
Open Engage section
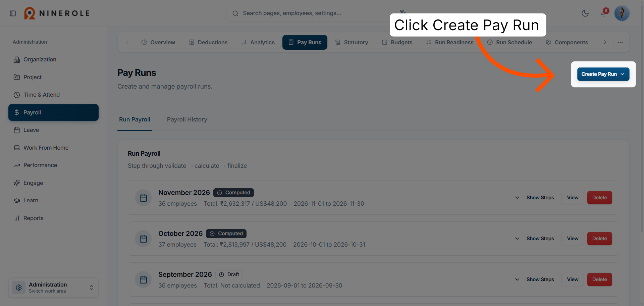[53, 183]
